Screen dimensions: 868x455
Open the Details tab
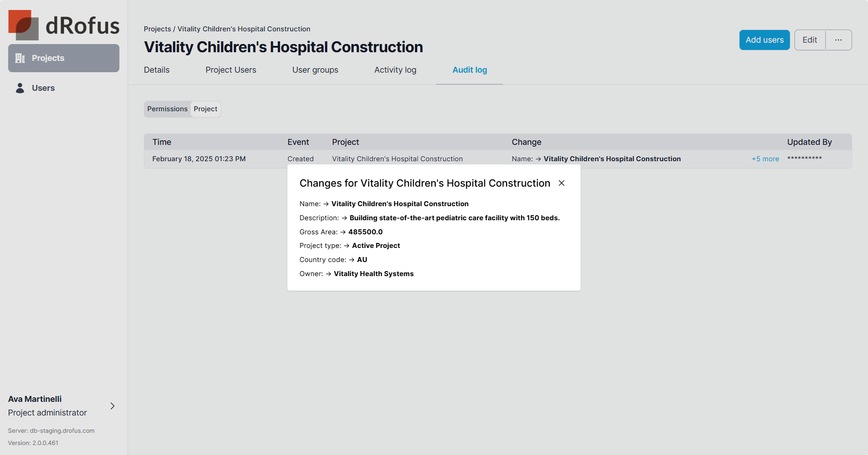pos(157,70)
